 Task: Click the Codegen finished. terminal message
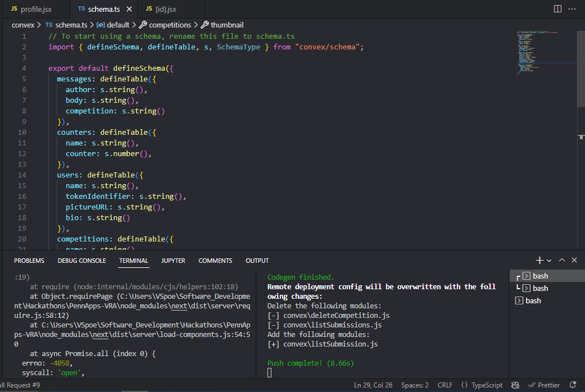(x=301, y=277)
